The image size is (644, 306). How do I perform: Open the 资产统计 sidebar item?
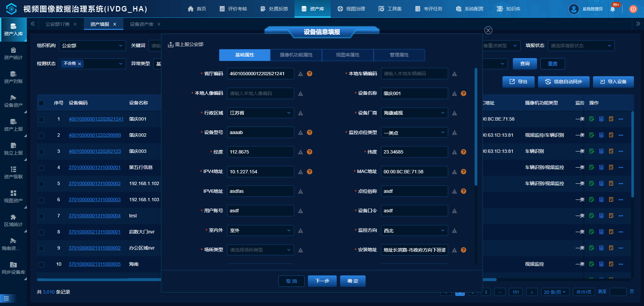13,53
